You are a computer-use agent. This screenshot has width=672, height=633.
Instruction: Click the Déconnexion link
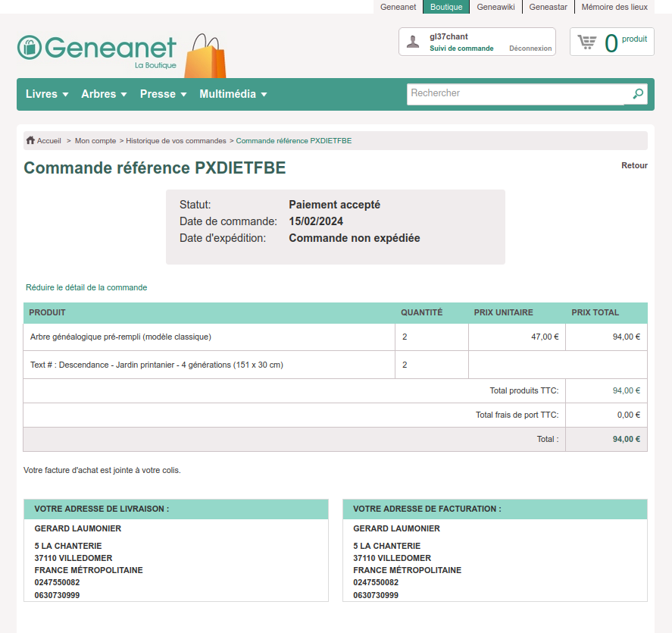(530, 49)
